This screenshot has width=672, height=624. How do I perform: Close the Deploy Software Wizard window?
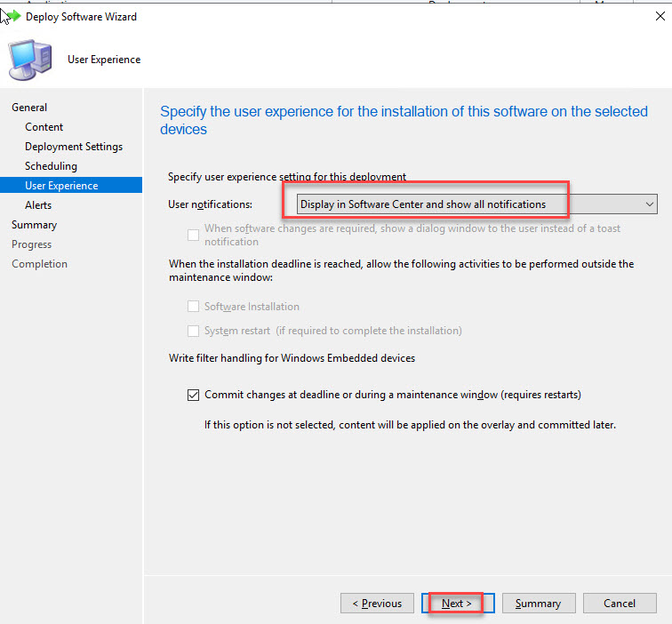point(654,16)
